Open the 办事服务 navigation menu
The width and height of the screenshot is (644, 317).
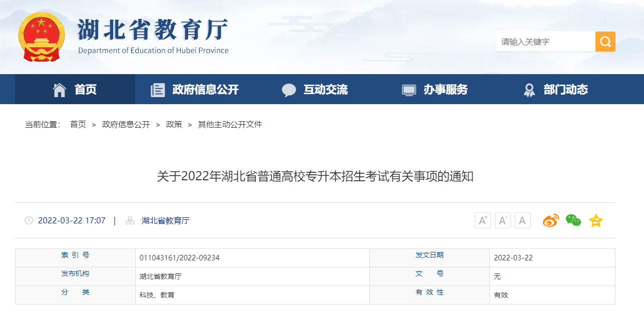coord(435,90)
